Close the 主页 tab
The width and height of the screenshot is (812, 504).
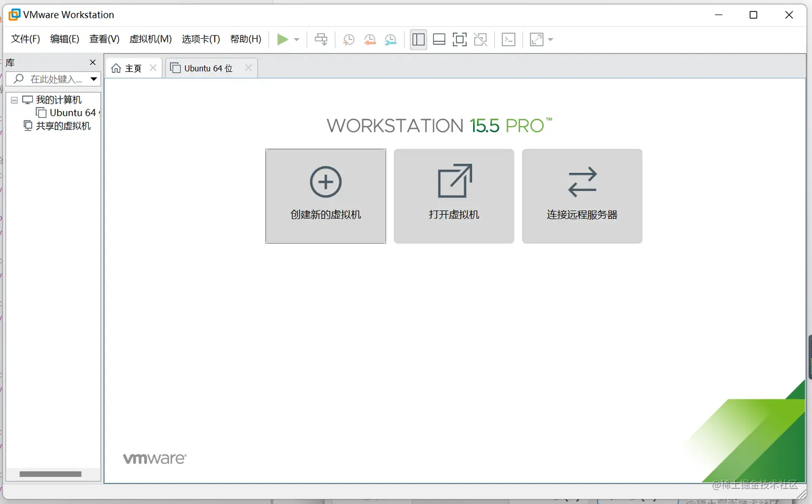click(153, 68)
